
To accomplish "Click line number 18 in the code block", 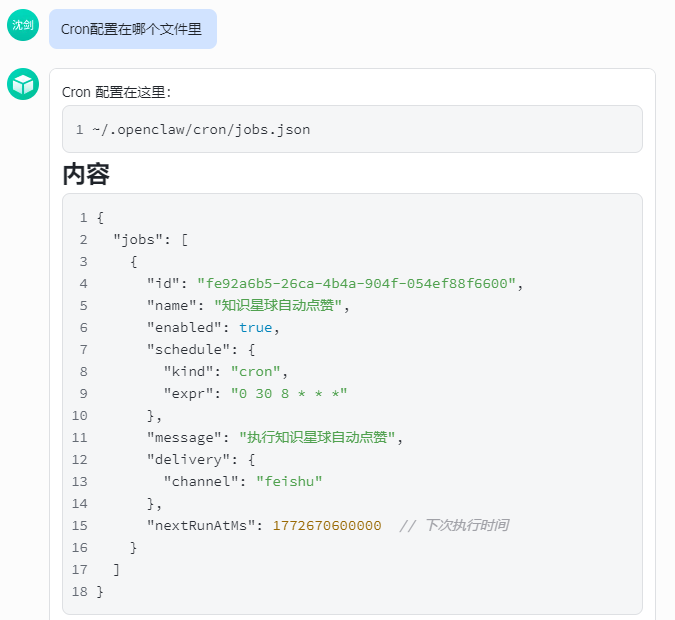I will click(x=80, y=591).
